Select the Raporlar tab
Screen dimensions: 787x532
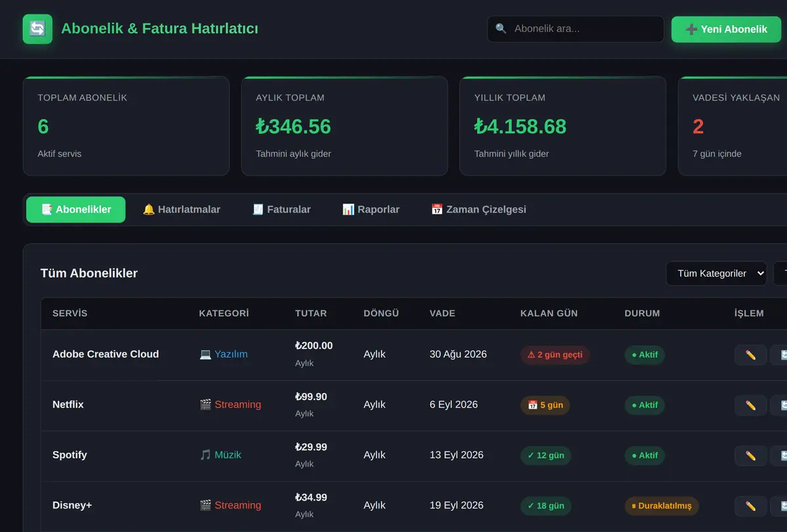371,210
